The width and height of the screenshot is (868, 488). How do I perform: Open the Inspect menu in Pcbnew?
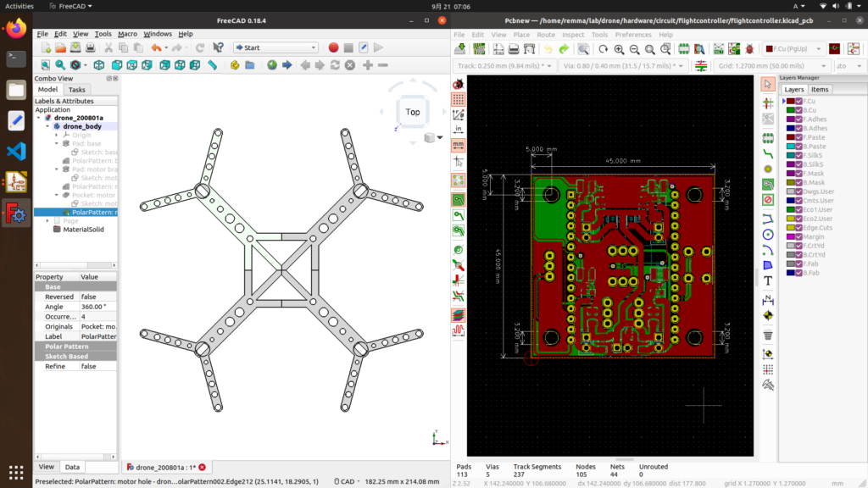click(x=575, y=34)
